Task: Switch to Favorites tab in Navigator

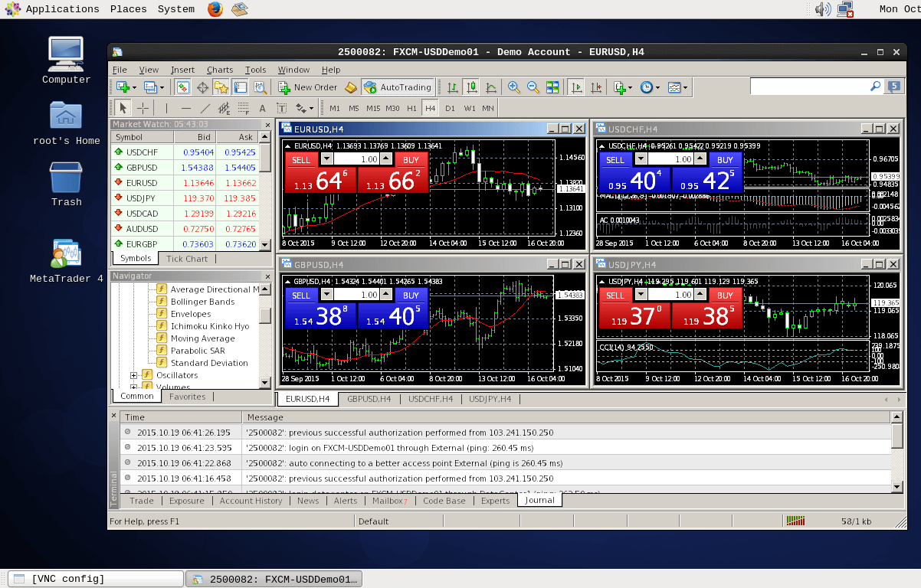Action: click(x=187, y=397)
